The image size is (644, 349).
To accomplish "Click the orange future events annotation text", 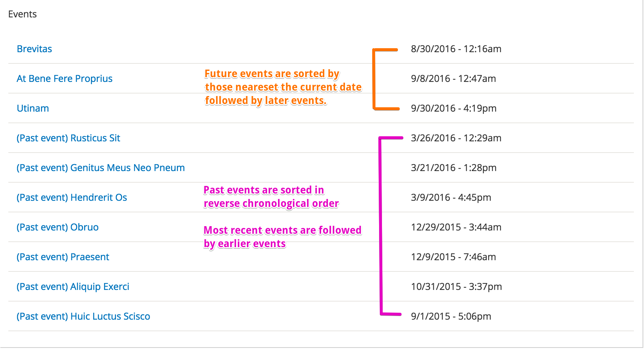I will pyautogui.click(x=283, y=87).
